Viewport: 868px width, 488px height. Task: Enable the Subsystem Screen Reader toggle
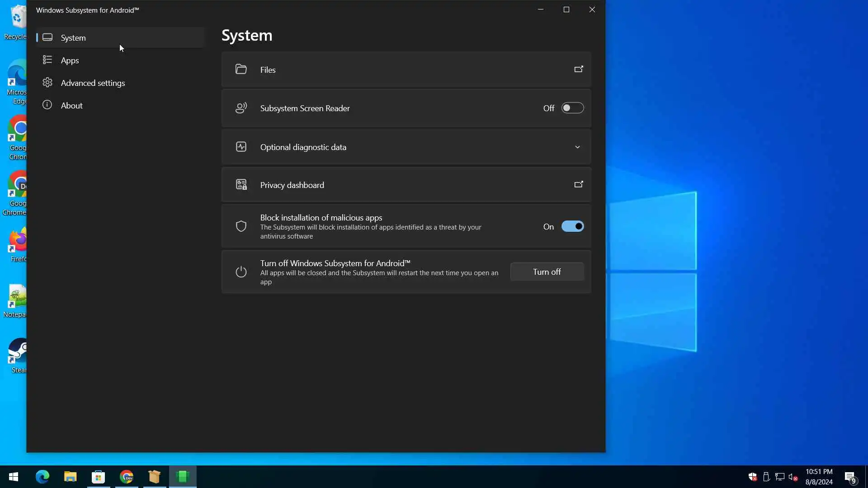[572, 108]
